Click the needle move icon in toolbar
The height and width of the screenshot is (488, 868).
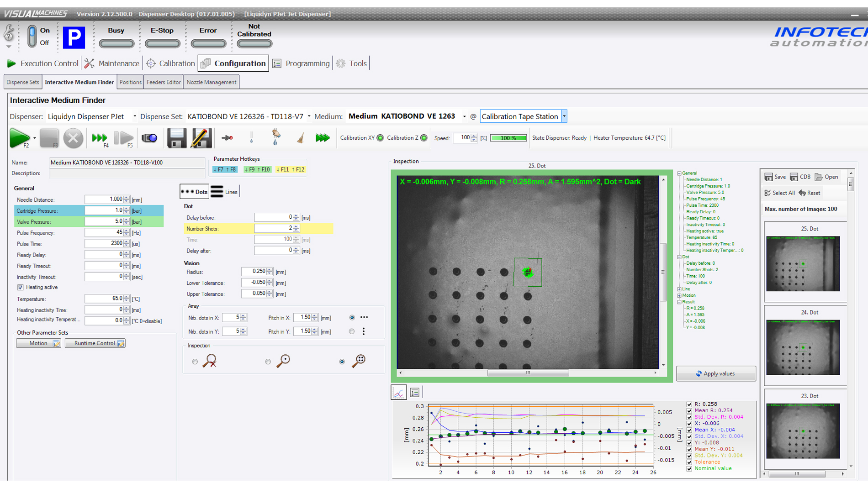[x=227, y=137]
